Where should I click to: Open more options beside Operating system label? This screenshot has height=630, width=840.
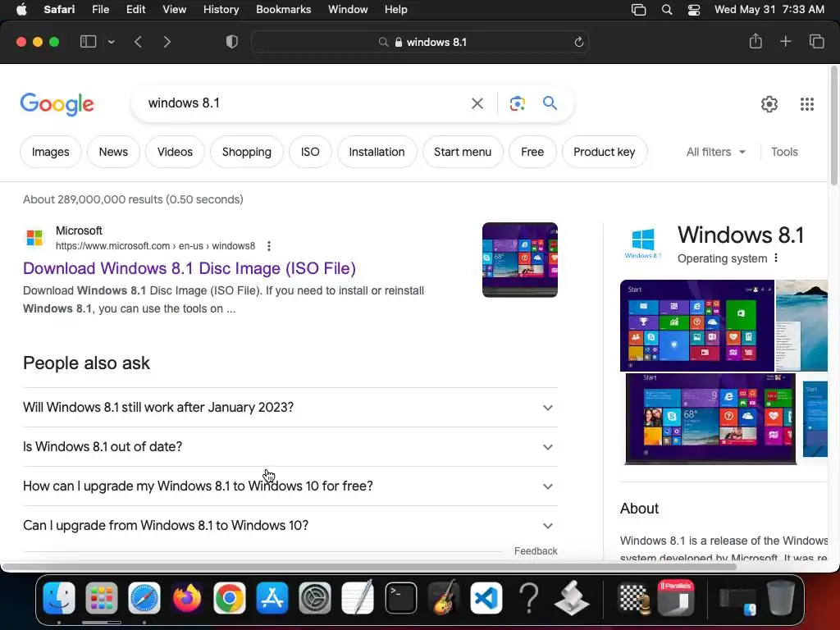click(776, 258)
